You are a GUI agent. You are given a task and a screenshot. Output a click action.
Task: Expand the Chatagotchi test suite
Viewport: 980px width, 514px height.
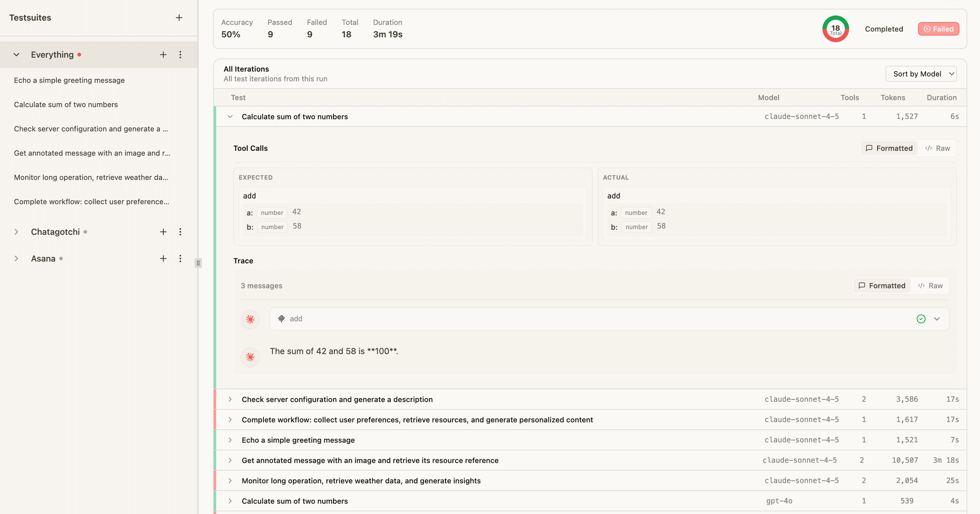tap(16, 232)
